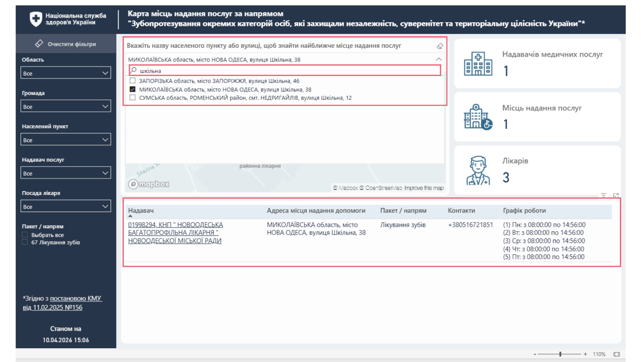Click the Friday schedule line in Графік роботи
644x362 pixels.
[x=544, y=257]
